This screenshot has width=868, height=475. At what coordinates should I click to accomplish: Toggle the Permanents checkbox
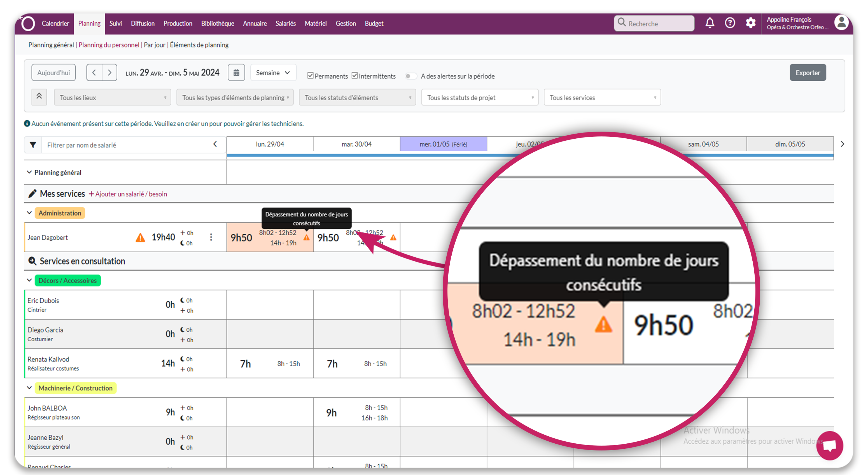pos(310,76)
